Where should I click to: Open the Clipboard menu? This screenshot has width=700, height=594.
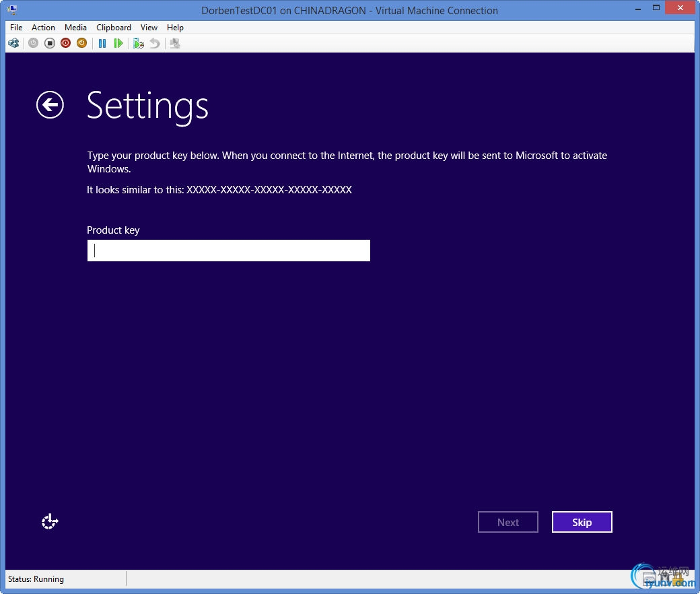point(113,28)
